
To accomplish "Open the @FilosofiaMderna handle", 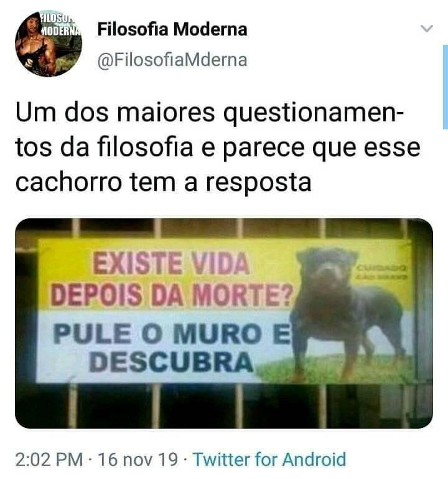I will coord(172,60).
